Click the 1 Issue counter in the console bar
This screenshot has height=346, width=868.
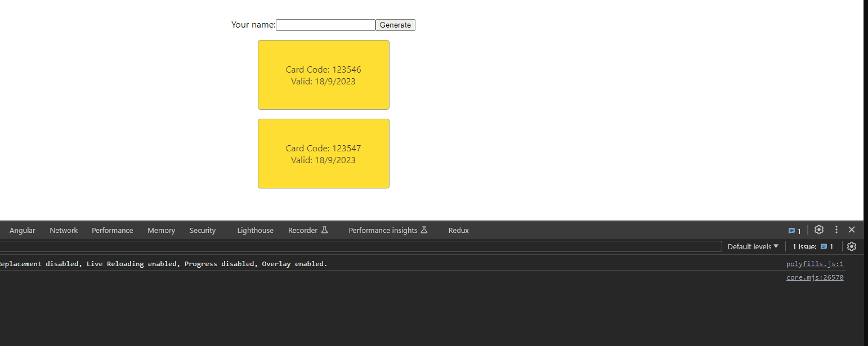click(812, 246)
